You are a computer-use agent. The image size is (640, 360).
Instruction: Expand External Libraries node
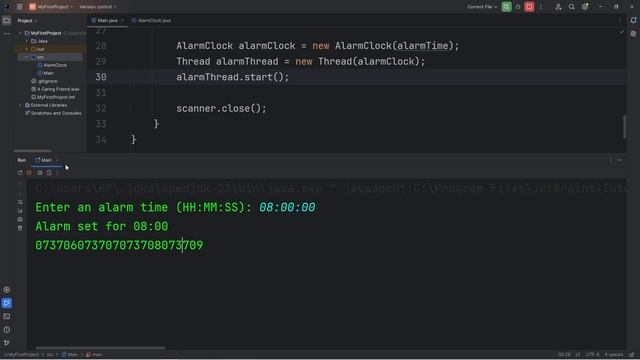[x=20, y=105]
